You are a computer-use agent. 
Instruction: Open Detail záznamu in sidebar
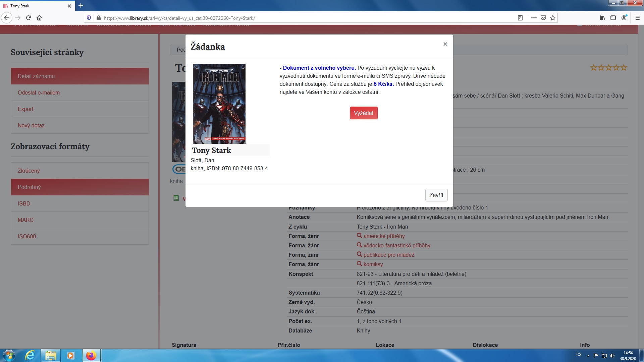80,76
